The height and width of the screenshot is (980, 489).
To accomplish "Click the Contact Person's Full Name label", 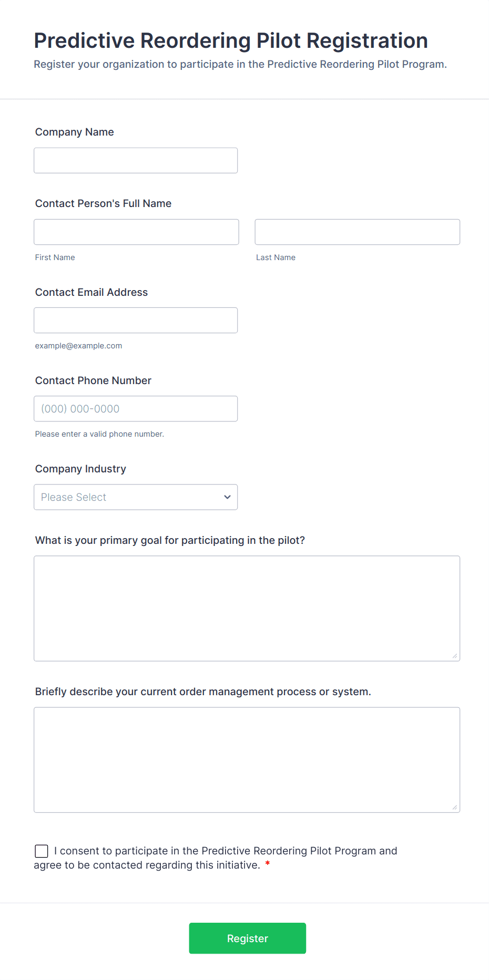I will [103, 203].
